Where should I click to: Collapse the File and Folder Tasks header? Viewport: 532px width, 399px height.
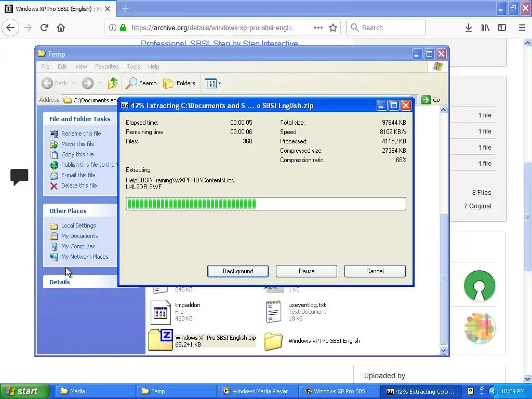coord(80,119)
